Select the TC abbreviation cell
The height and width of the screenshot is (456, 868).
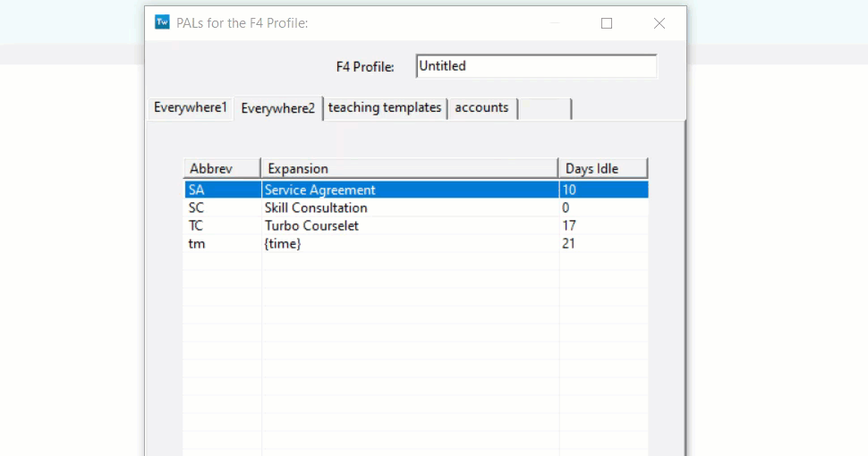(x=223, y=226)
